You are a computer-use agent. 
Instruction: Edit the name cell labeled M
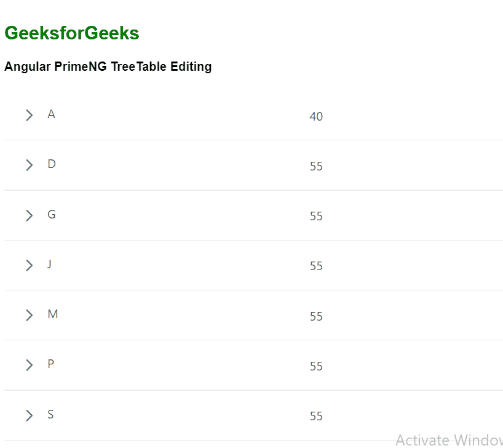click(53, 314)
